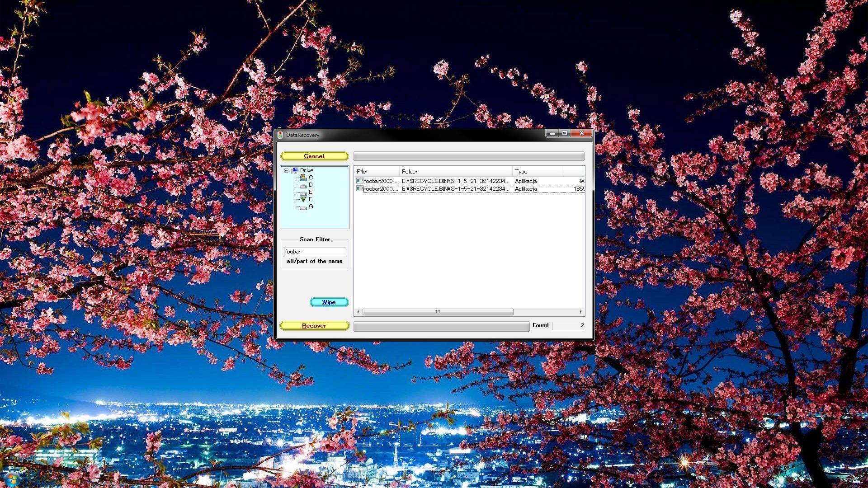The width and height of the screenshot is (868, 488).
Task: Click the second foobar2000 file icon
Action: click(x=360, y=189)
